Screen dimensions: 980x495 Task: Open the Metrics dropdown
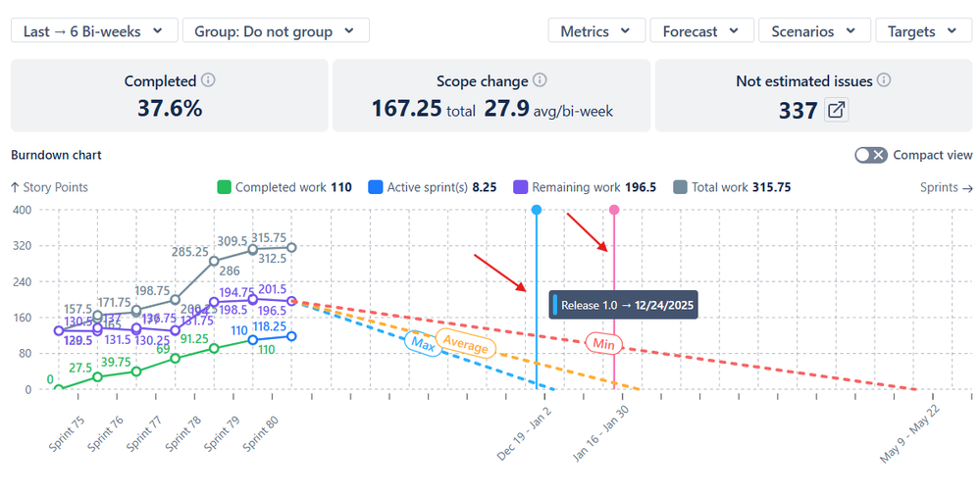click(595, 31)
